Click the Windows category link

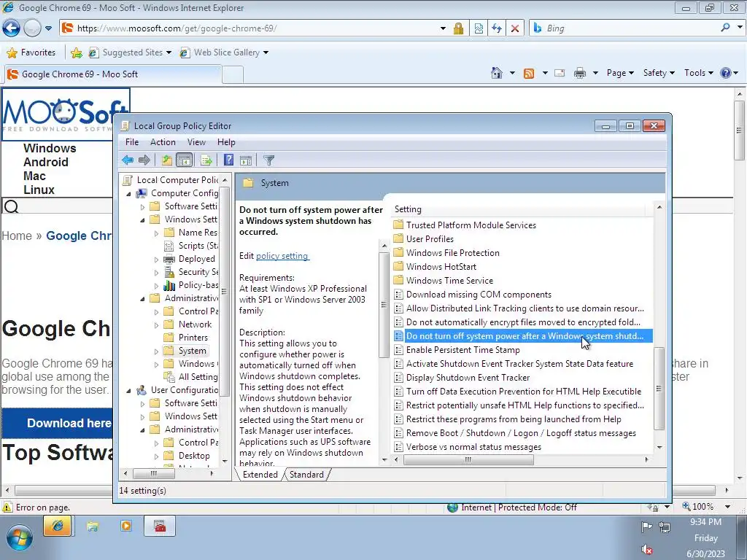coord(50,148)
